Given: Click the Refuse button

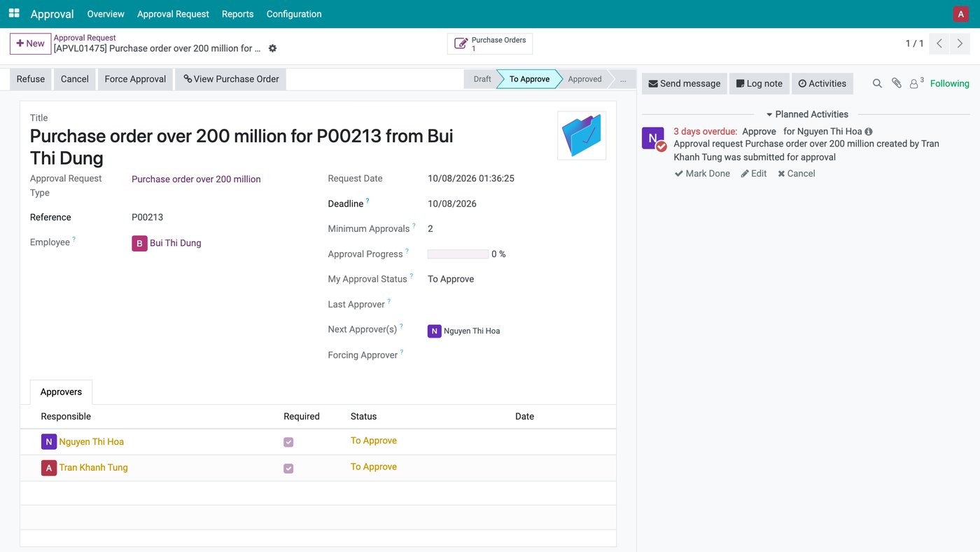Looking at the screenshot, I should (31, 79).
